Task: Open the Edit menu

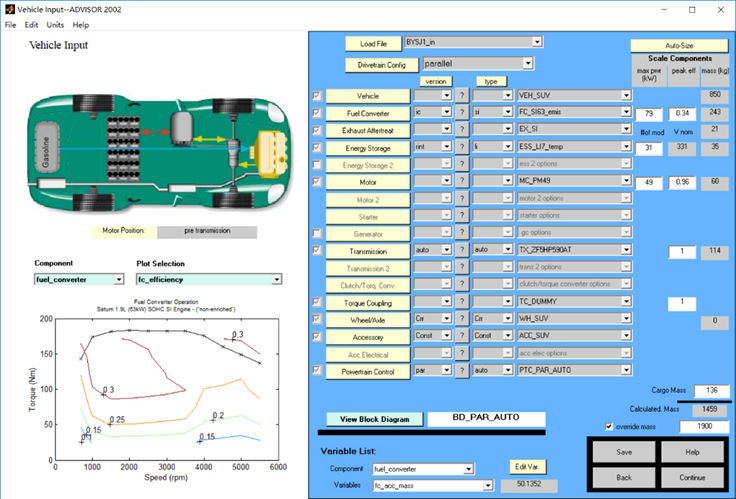Action: click(32, 24)
